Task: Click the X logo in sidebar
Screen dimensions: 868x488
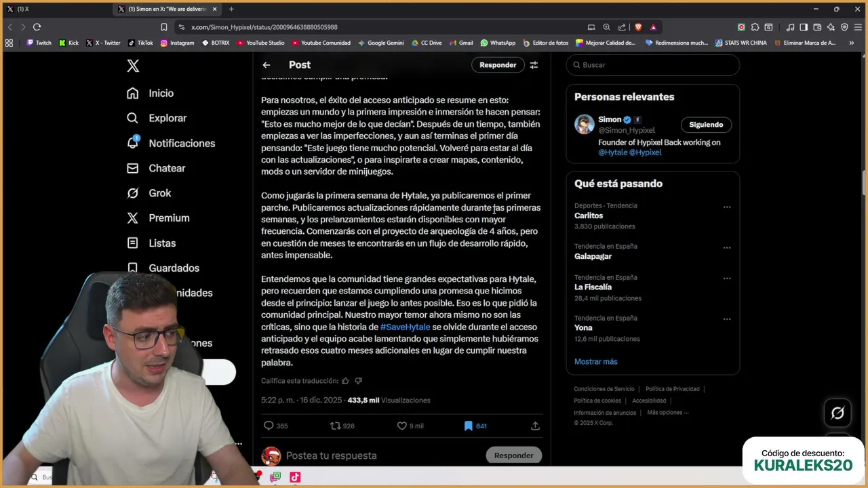Action: tap(133, 66)
